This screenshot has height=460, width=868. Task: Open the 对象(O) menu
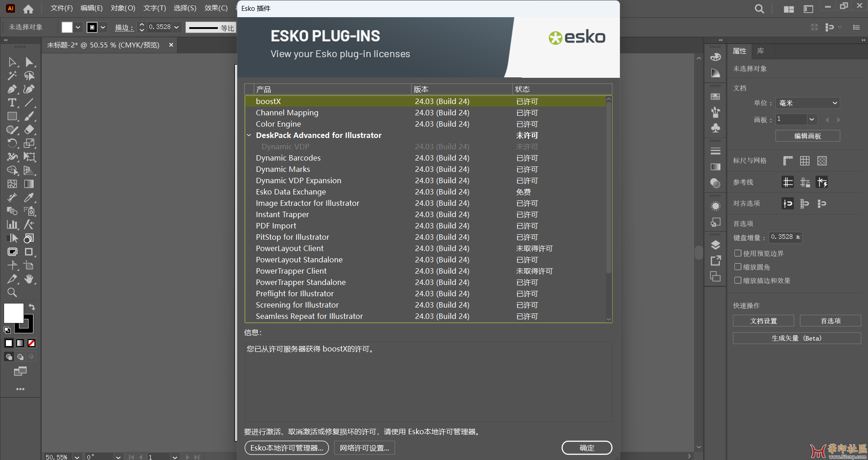(123, 8)
